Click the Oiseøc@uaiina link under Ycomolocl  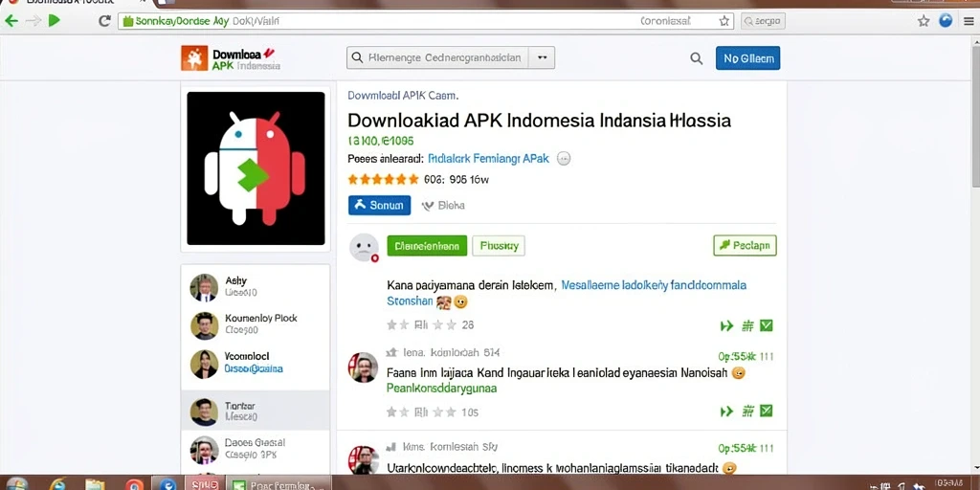point(253,368)
